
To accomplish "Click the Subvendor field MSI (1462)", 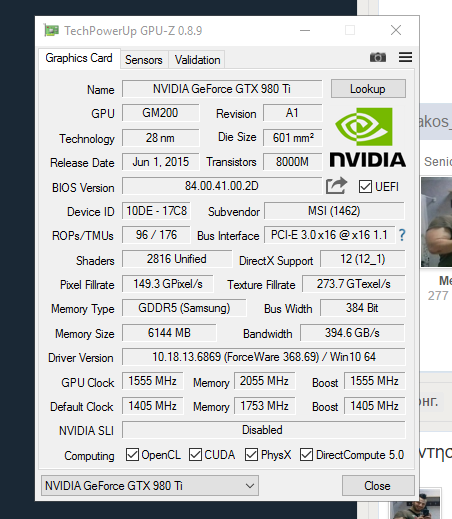I will (334, 211).
